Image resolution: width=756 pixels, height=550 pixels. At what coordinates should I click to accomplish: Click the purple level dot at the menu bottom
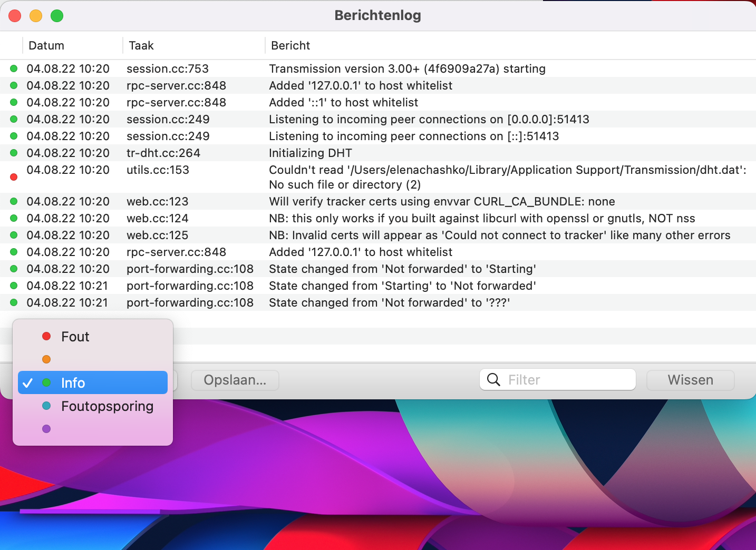tap(46, 428)
